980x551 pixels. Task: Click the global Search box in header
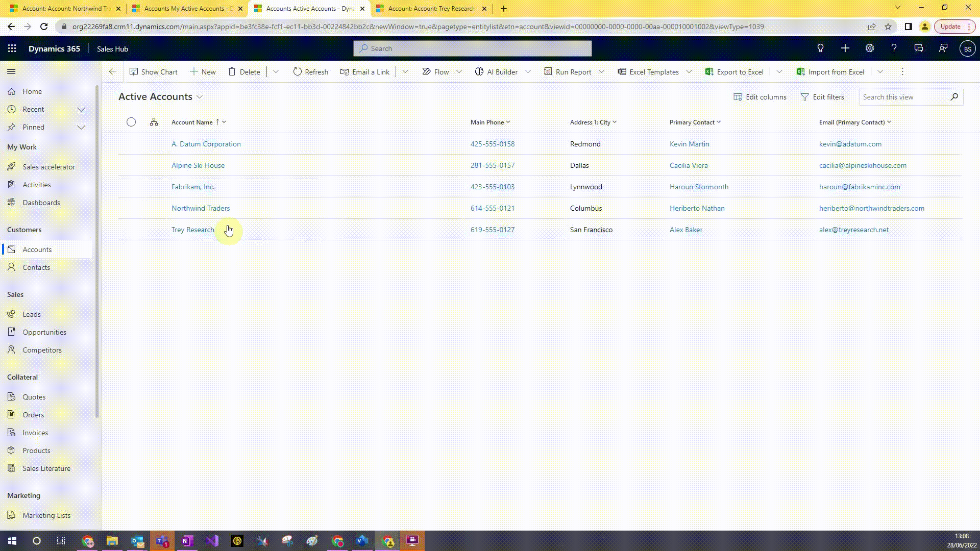472,48
